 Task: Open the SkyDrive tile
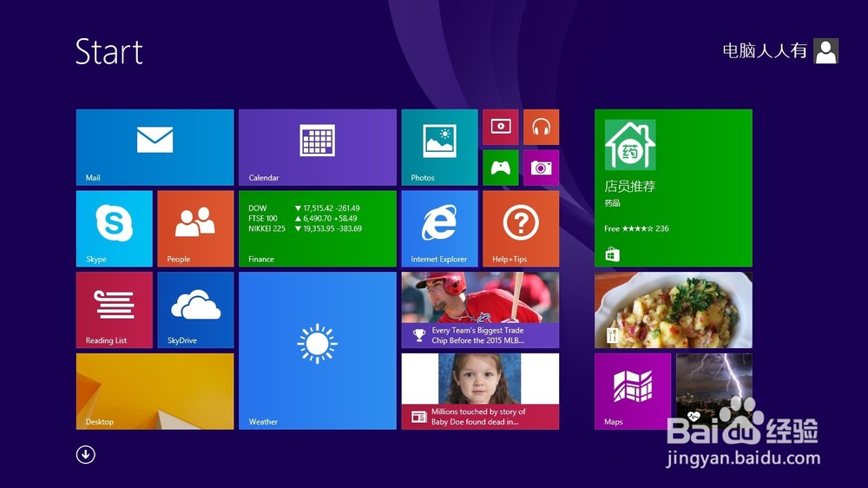click(195, 310)
